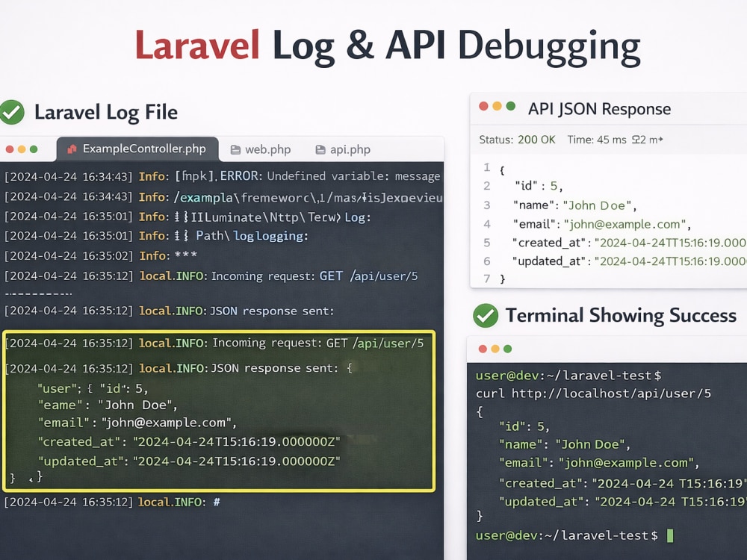747x560 pixels.
Task: Click '"name": "John Doe"' on JSON line 3
Action: click(x=574, y=205)
